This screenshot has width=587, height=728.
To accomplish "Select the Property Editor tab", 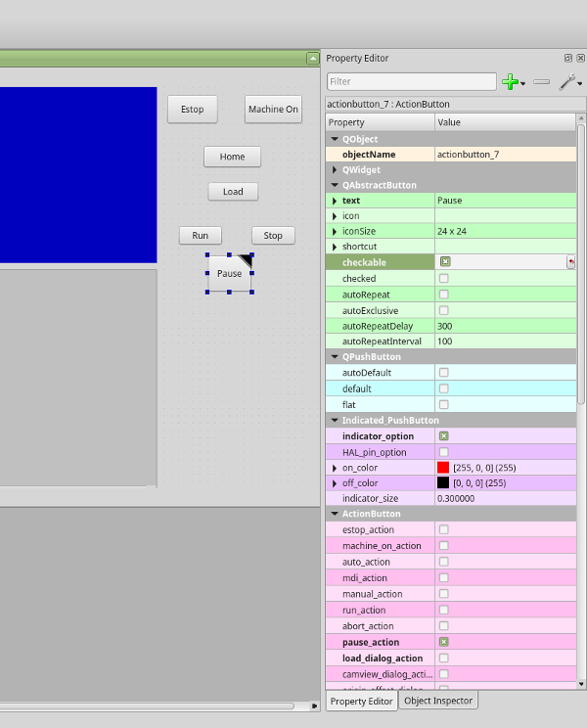I will 361,701.
